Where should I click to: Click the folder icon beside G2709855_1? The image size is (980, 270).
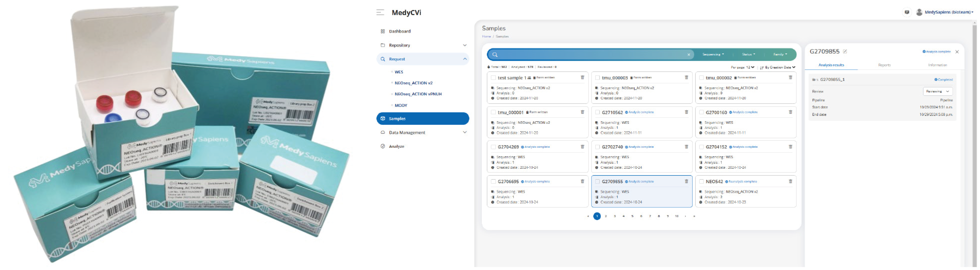815,80
